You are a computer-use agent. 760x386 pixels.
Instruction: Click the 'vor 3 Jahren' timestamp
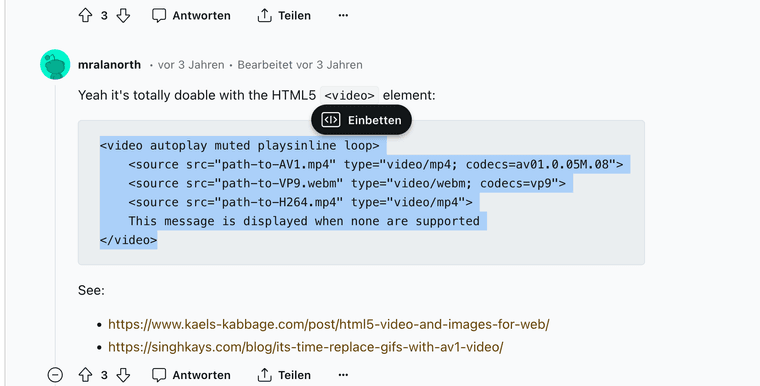(x=191, y=65)
